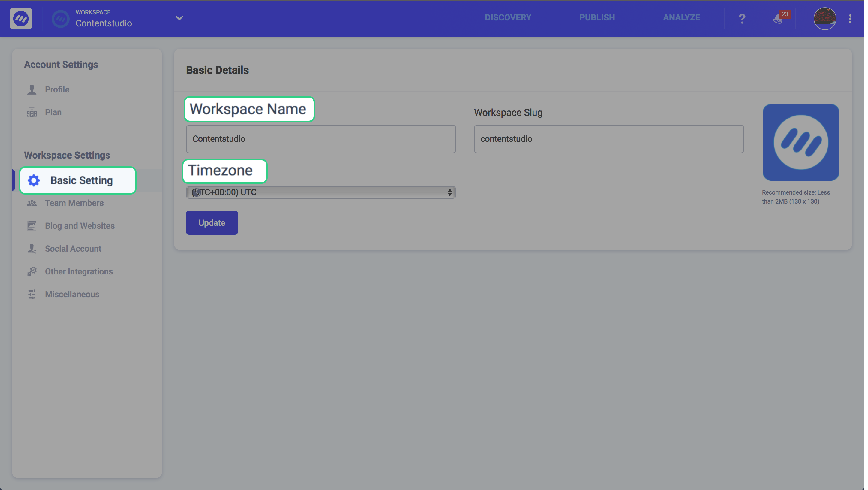Open Team Members settings
This screenshot has width=868, height=490.
[x=74, y=203]
